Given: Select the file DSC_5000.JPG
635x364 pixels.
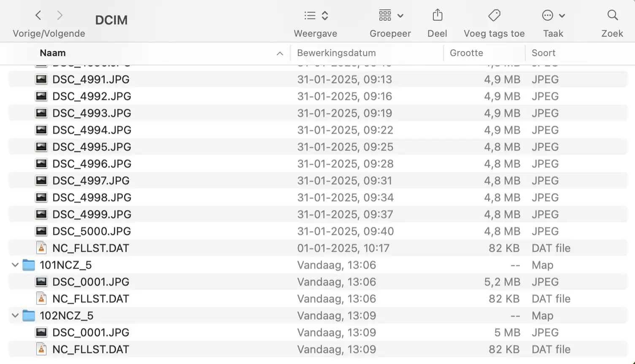Looking at the screenshot, I should [92, 231].
